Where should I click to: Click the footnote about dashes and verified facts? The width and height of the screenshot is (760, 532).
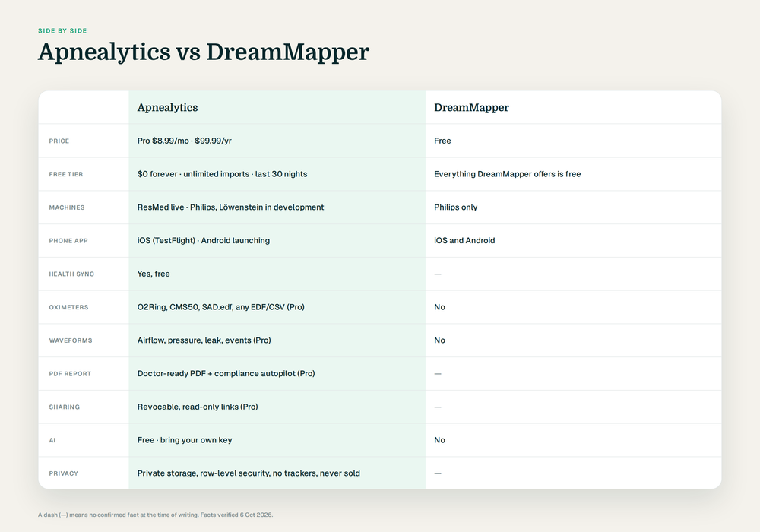(x=155, y=515)
